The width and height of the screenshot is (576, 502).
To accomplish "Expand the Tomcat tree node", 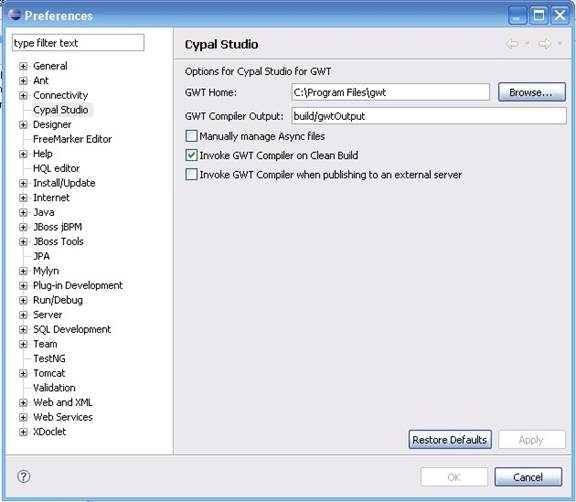I will [23, 373].
